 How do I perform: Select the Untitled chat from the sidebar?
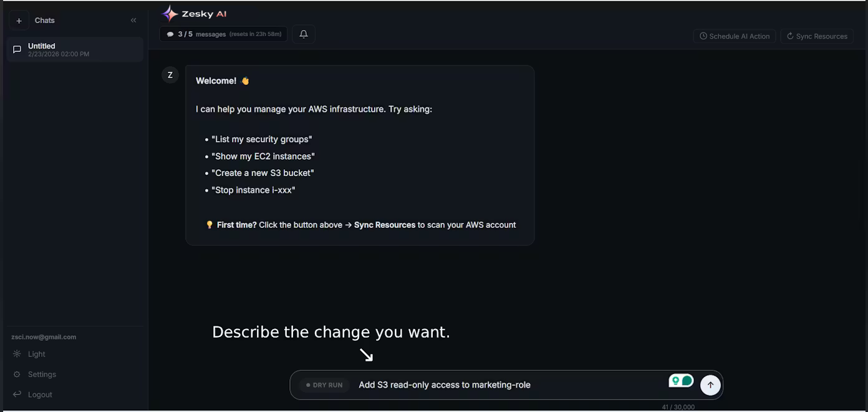pyautogui.click(x=74, y=49)
